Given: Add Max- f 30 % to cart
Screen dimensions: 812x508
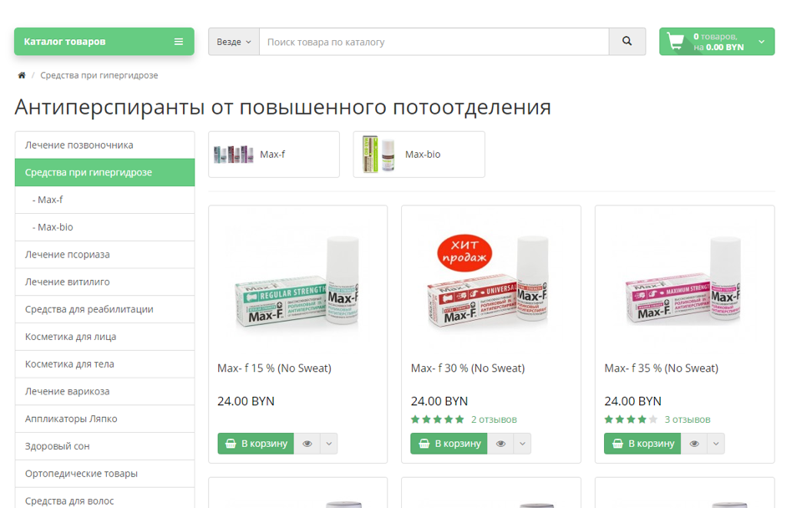Looking at the screenshot, I should 449,444.
